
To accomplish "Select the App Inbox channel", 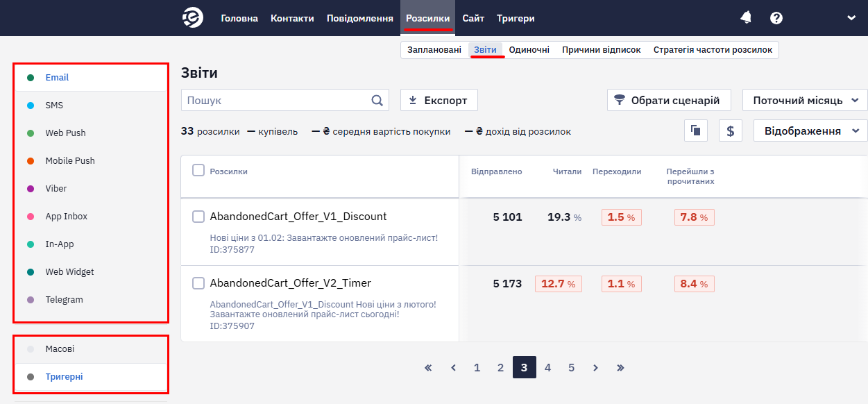I will (91, 217).
